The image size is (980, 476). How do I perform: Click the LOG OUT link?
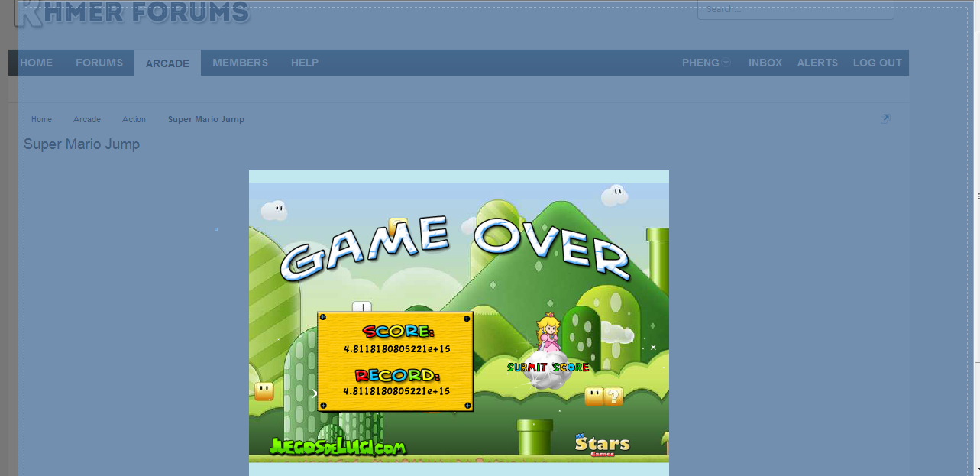pos(878,63)
